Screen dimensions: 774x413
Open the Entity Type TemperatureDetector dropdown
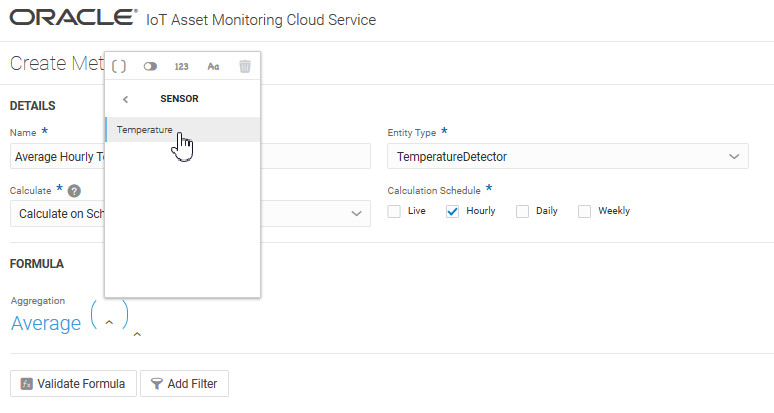click(x=568, y=156)
